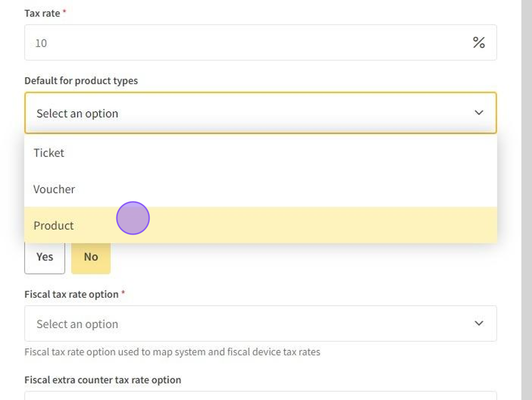Screen dimensions: 532x400
Task: Click the percent icon in Tax rate field
Action: [x=478, y=43]
